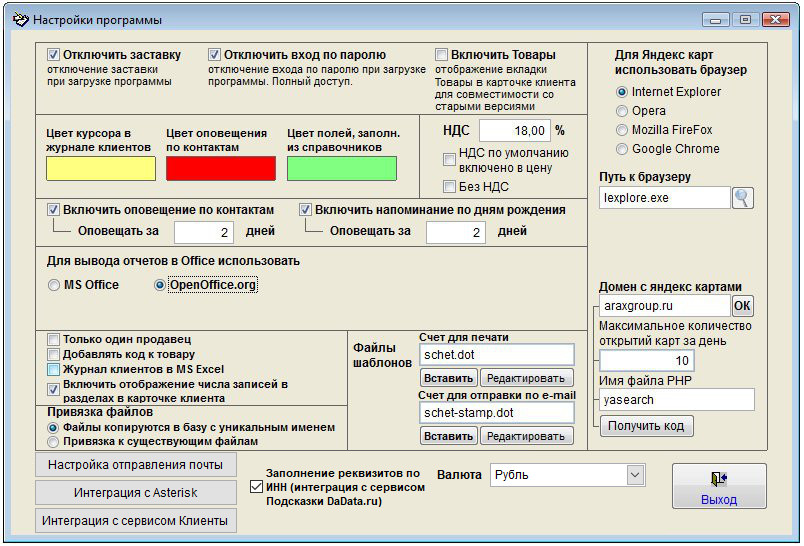The image size is (804, 546).
Task: Toggle 'Включить оповещение по контактам'
Action: click(53, 210)
